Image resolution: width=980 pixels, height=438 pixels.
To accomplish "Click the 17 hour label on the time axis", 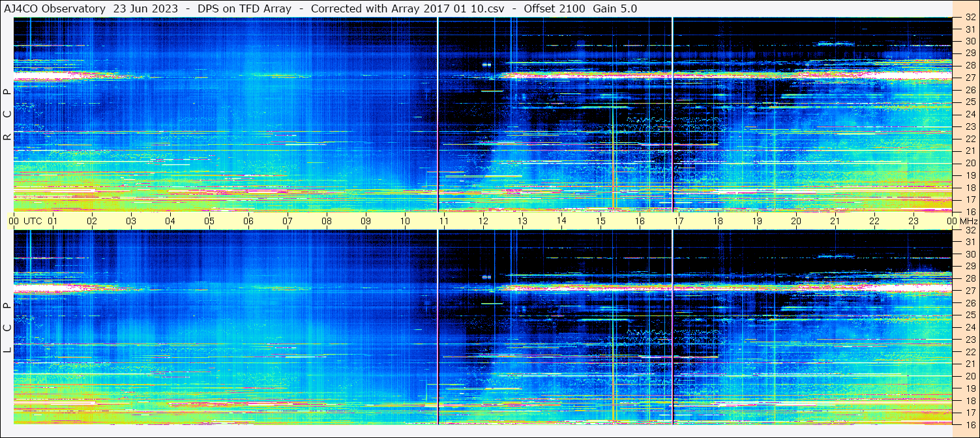I will [679, 221].
